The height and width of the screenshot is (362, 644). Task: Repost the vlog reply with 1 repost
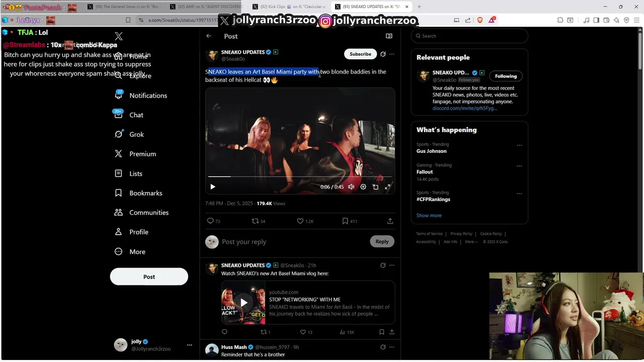pos(265,332)
